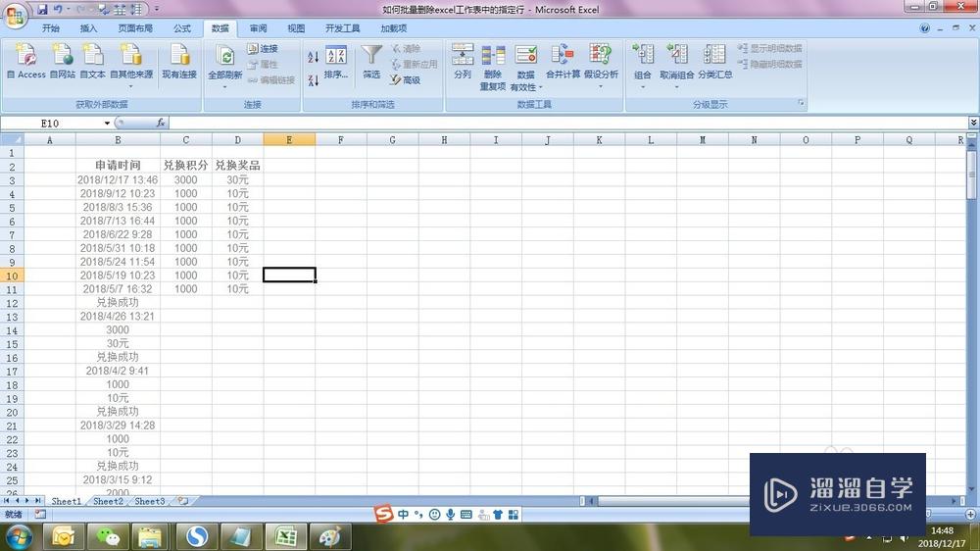Click the Undo icon
This screenshot has height=551, width=980.
tap(58, 10)
